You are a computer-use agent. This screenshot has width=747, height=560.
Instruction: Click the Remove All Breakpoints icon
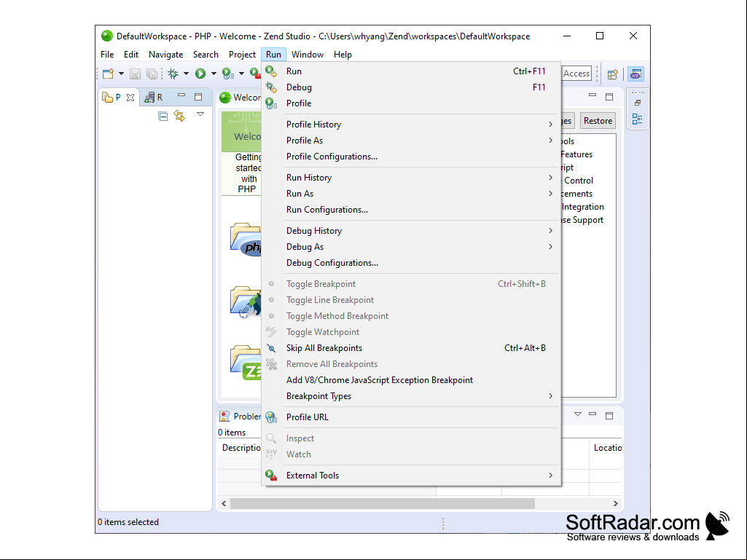(272, 364)
